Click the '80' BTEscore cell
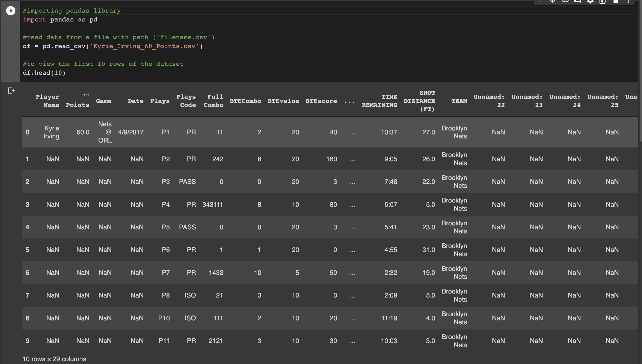The width and height of the screenshot is (642, 364). 333,204
